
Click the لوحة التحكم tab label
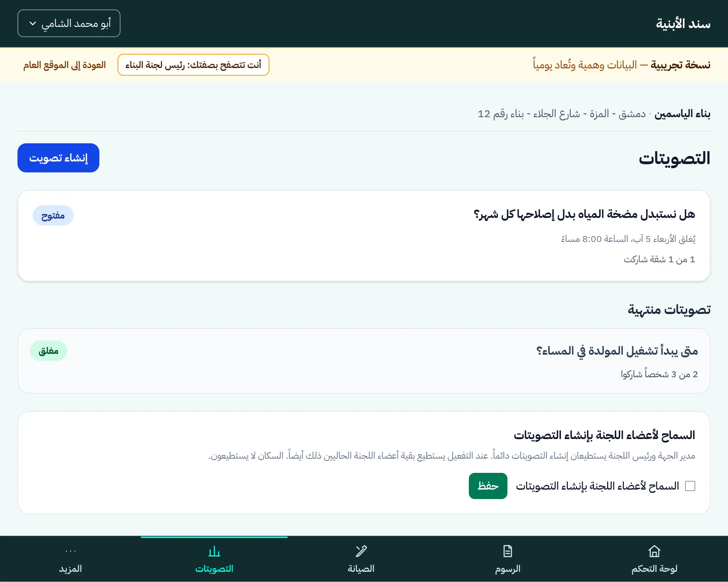click(654, 569)
